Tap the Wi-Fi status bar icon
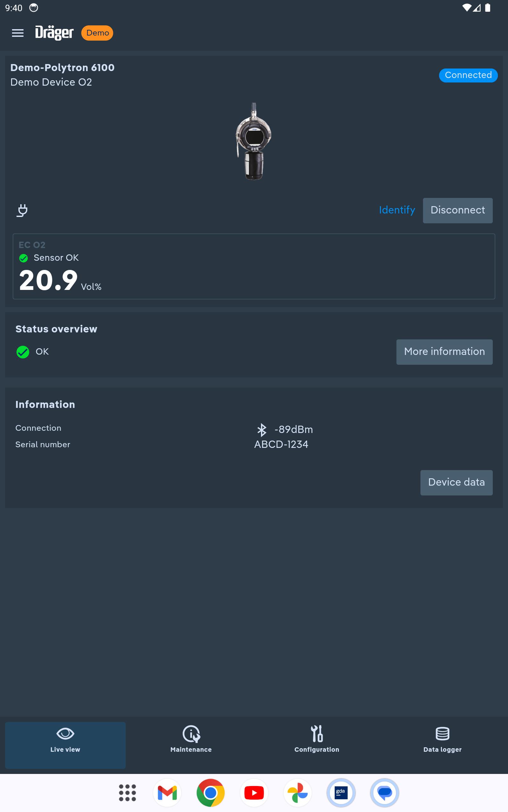 [x=466, y=8]
